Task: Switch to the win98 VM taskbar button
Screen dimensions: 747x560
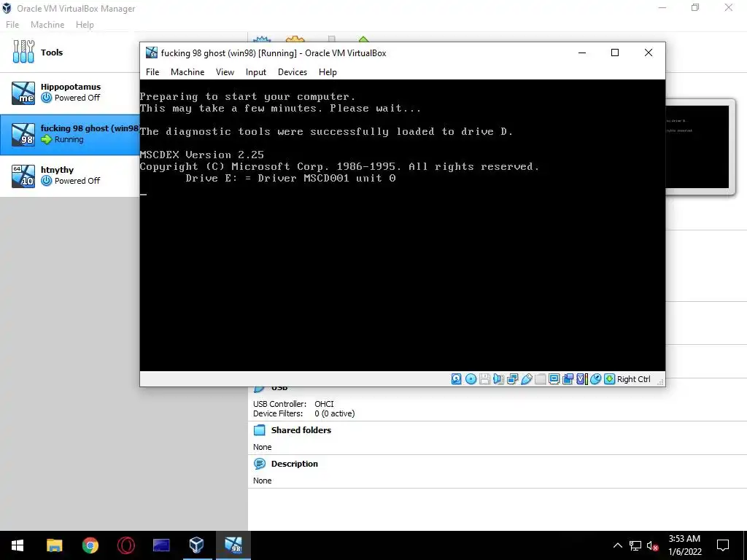Action: coord(233,545)
